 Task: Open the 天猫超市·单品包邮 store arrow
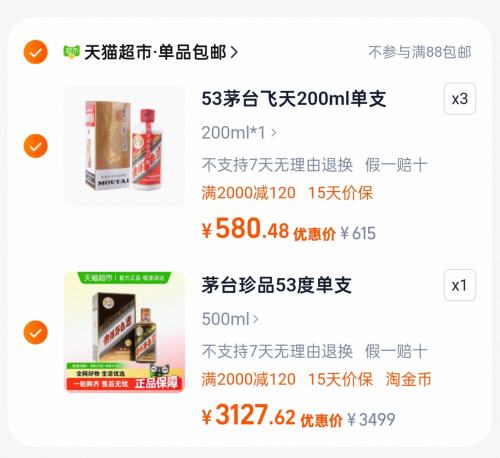[x=234, y=52]
